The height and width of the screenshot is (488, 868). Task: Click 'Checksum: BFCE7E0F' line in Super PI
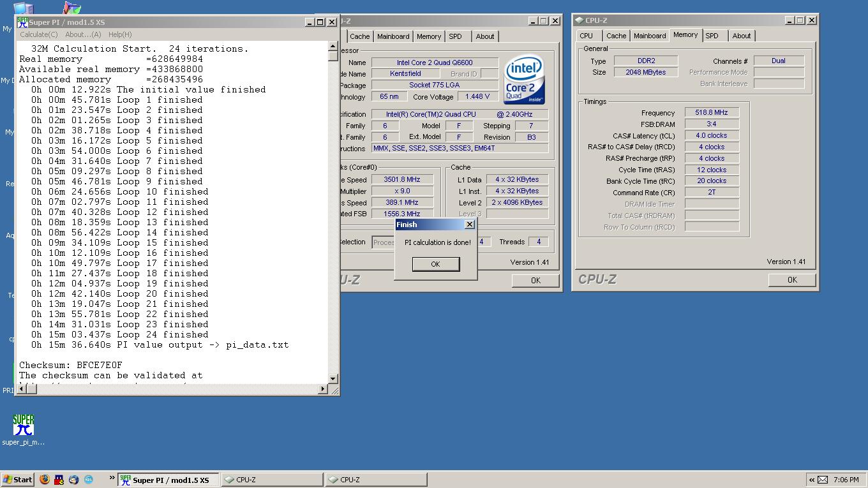71,365
